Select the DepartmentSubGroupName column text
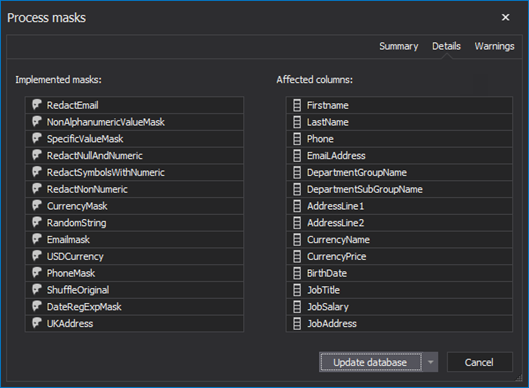 point(364,189)
